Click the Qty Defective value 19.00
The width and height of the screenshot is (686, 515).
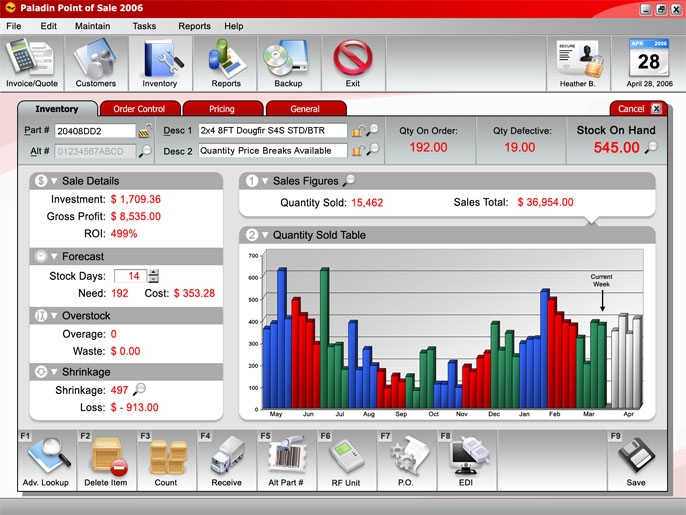tap(520, 147)
